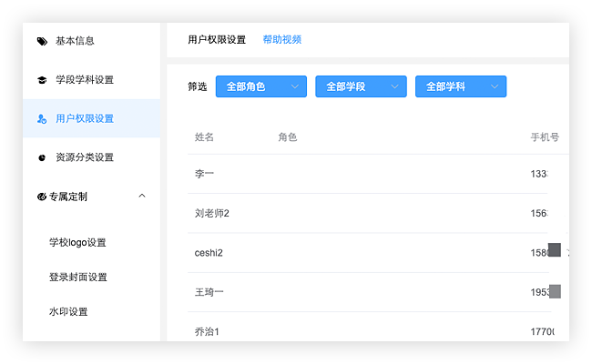Click the 姓名 column header
Image resolution: width=592 pixels, height=364 pixels.
click(204, 137)
